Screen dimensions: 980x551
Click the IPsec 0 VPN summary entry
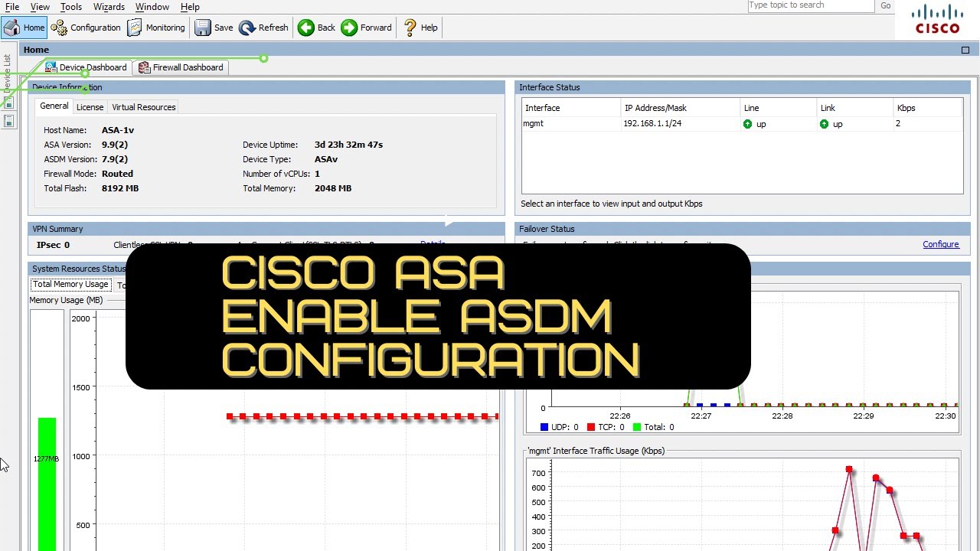pyautogui.click(x=53, y=245)
